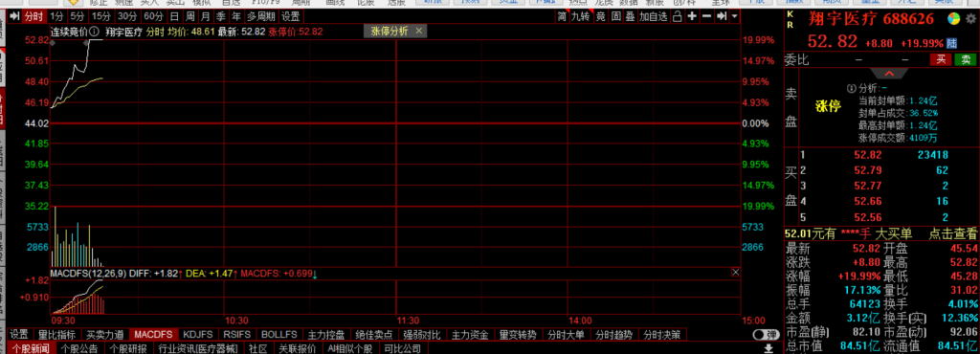Screen dimensions: 980x354
Task: Switch to the 15分 period tab
Action: [100, 16]
